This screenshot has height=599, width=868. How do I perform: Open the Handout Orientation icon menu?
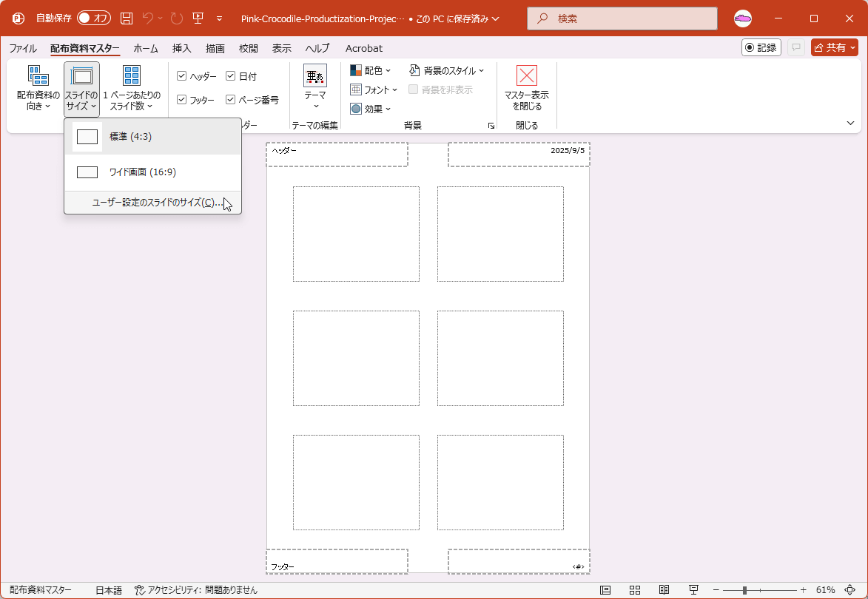(x=38, y=75)
